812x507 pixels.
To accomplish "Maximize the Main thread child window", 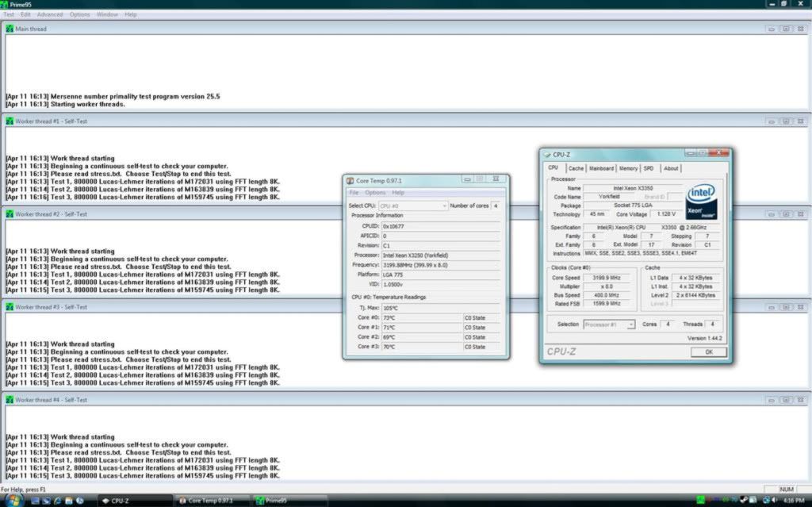I will click(786, 29).
